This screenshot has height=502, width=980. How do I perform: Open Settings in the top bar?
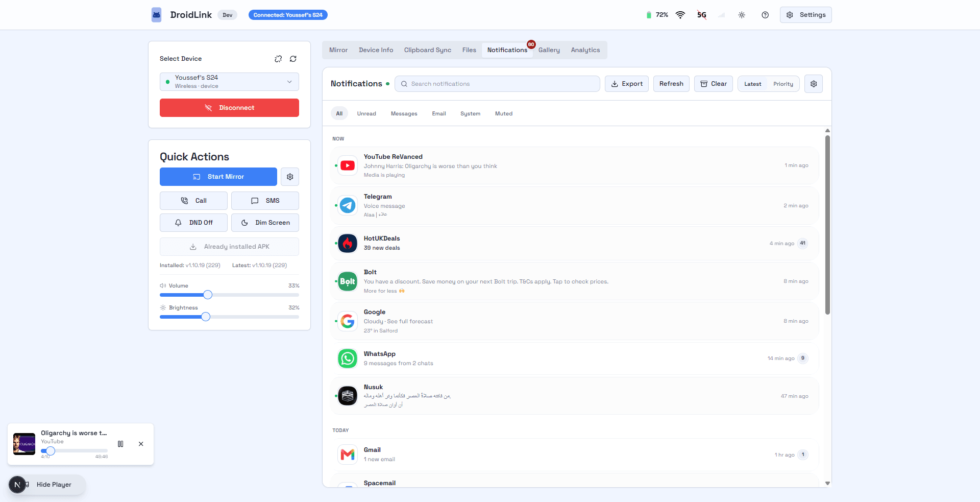pos(806,15)
